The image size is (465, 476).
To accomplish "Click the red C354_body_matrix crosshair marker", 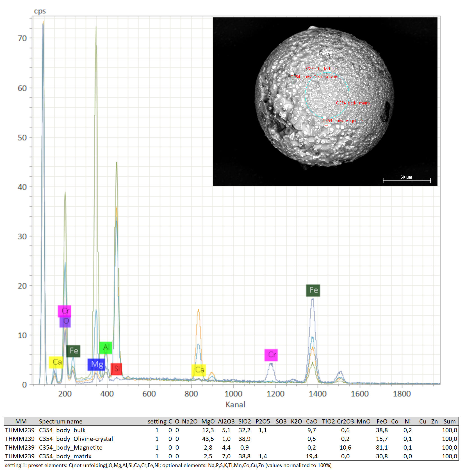I will click(340, 108).
